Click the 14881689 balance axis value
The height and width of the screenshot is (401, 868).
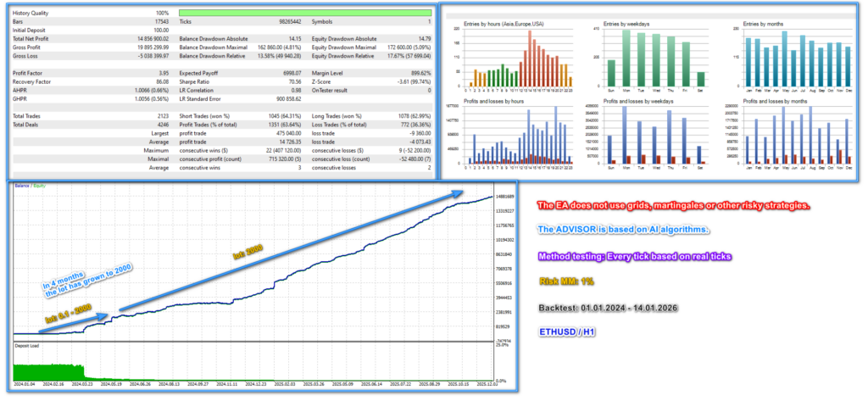504,197
